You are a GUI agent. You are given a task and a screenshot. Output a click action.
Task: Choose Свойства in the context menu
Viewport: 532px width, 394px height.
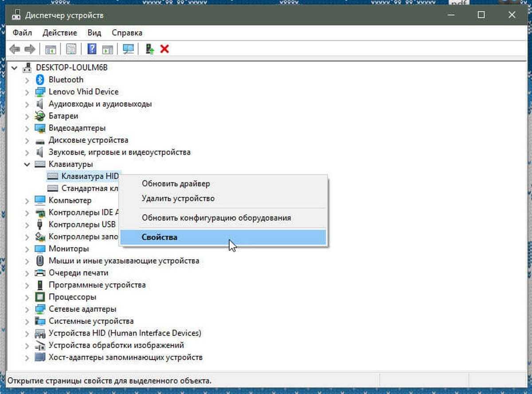pos(160,237)
